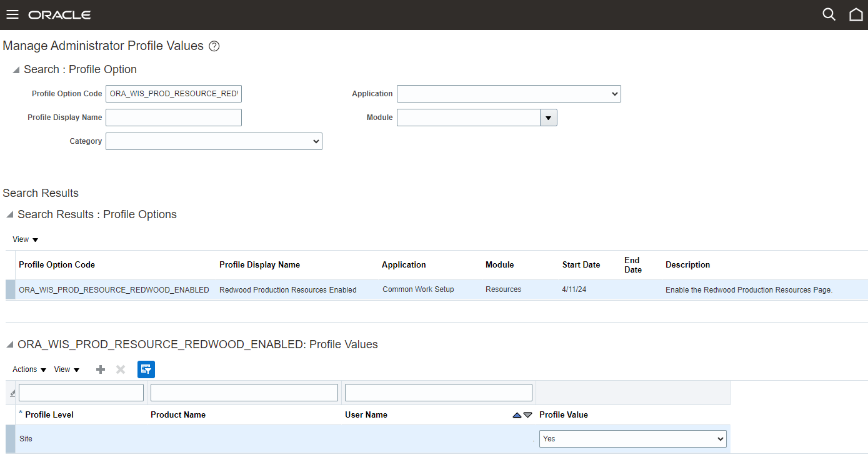Open the Actions menu
This screenshot has height=467, width=868.
pos(29,369)
